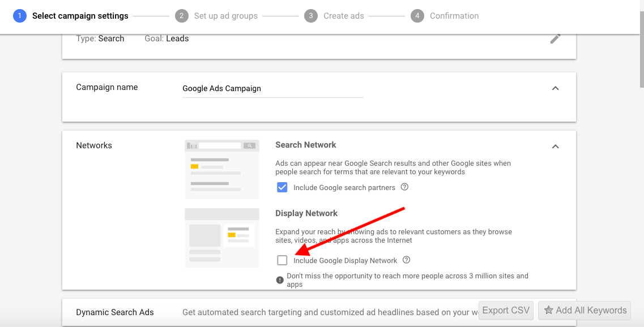Click the warning info icon under Display Network
This screenshot has height=327, width=644.
click(x=280, y=280)
